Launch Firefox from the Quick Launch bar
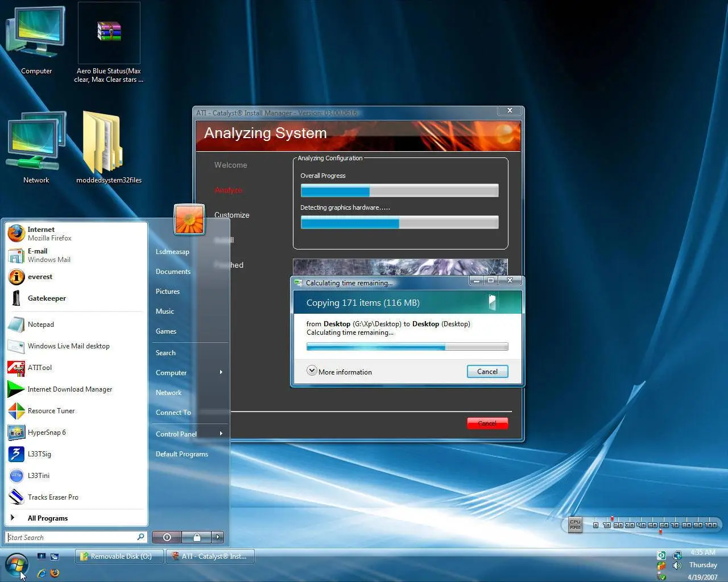Viewport: 728px width, 582px height. pos(55,573)
